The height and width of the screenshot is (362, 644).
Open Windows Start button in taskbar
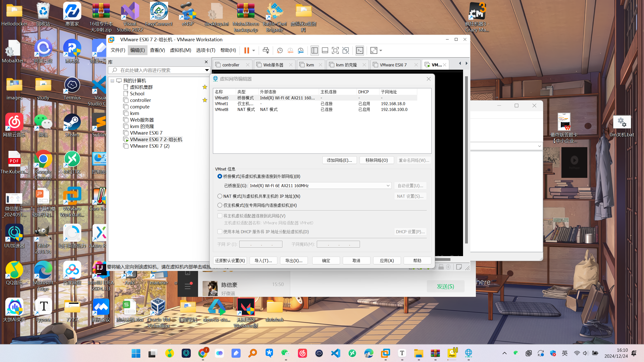136,353
